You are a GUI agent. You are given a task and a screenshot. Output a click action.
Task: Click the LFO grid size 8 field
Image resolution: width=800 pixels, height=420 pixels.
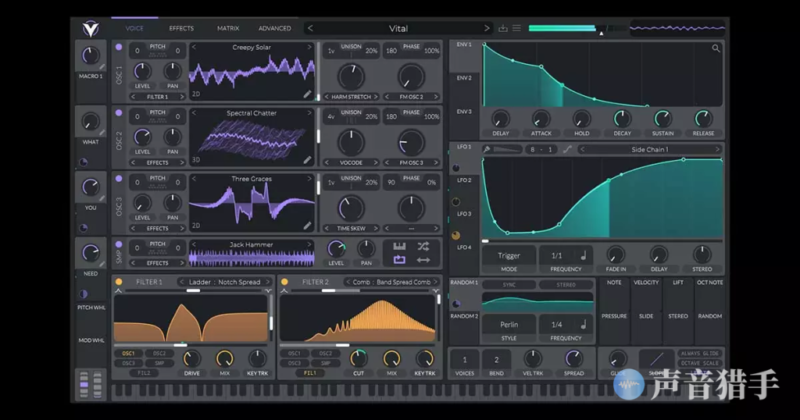(x=533, y=150)
